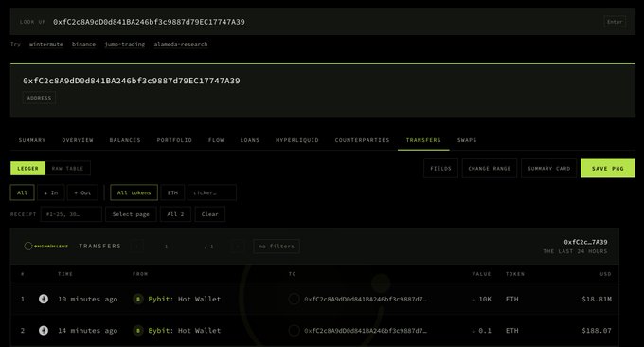Image resolution: width=644 pixels, height=347 pixels.
Task: Click the 0xfC2c…7A39 label in transfers header
Action: 585,242
